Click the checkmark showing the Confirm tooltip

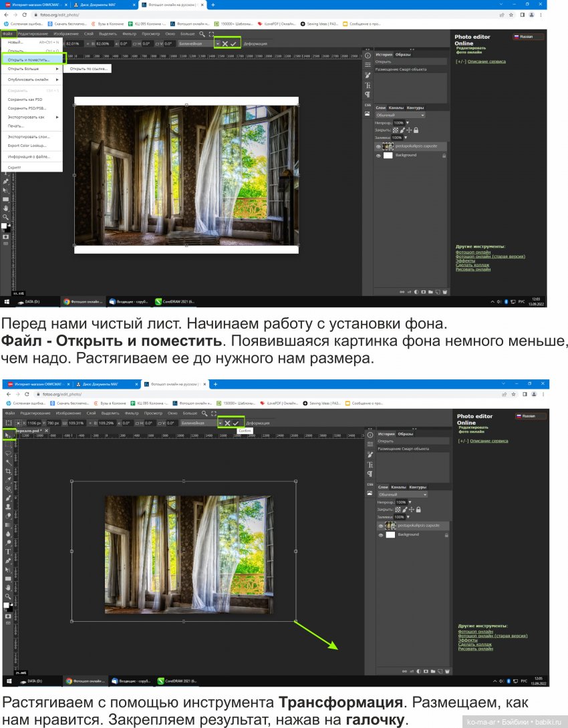pyautogui.click(x=236, y=423)
